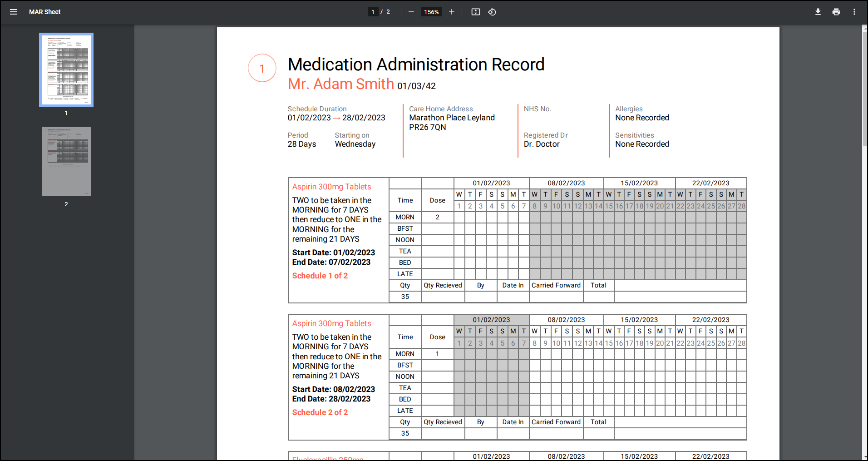Click the Schedule 2 of 2 label
The height and width of the screenshot is (461, 868).
(x=320, y=412)
